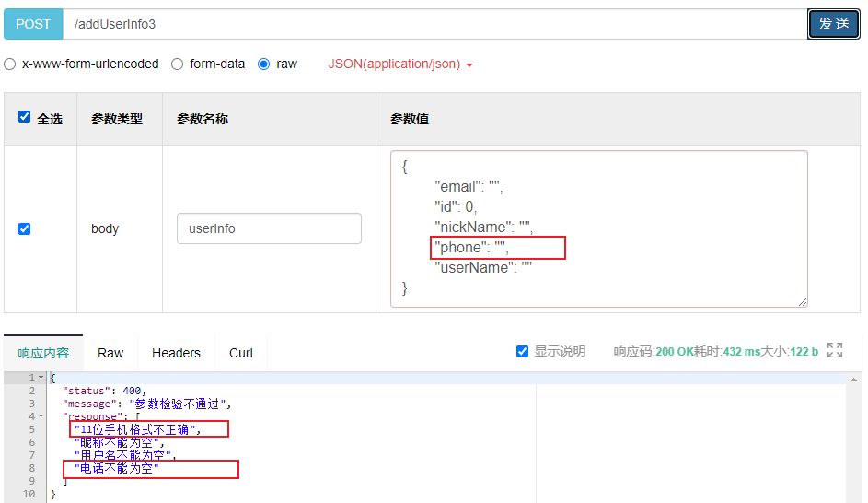Send the request with 发送 button
The width and height of the screenshot is (868, 503).
point(833,24)
